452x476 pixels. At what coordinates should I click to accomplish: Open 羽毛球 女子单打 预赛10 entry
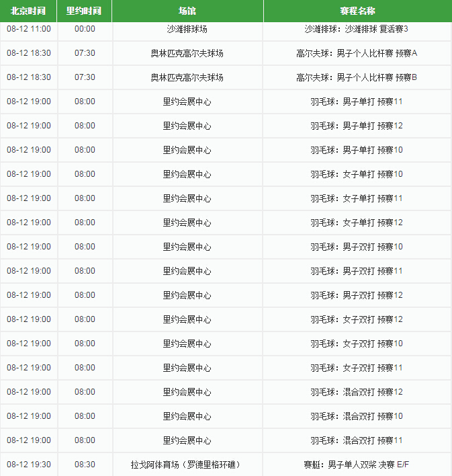[x=356, y=174]
